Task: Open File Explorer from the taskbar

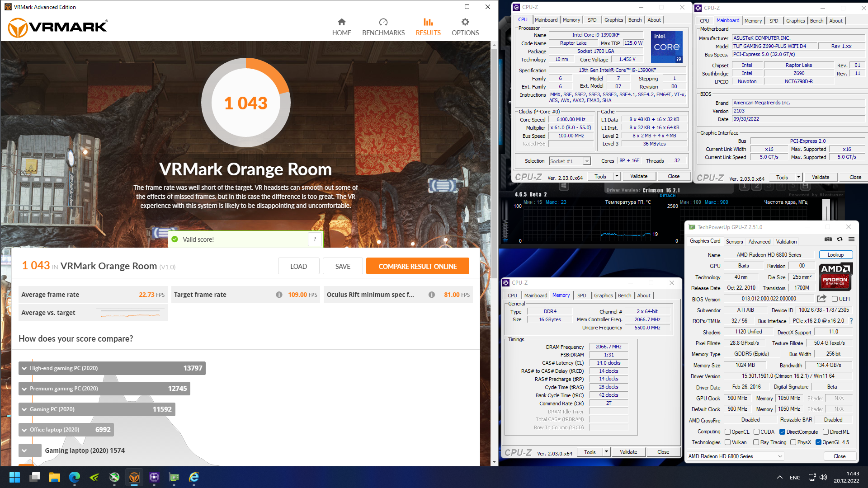Action: coord(55,477)
